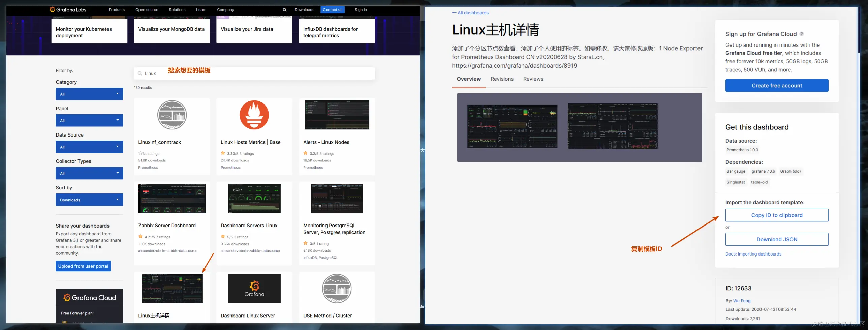The image size is (868, 330).
Task: Open the Company menu
Action: point(225,10)
